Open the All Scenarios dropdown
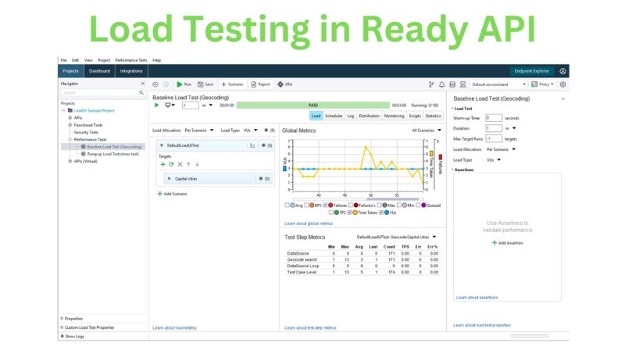Image resolution: width=625 pixels, height=364 pixels. click(427, 130)
